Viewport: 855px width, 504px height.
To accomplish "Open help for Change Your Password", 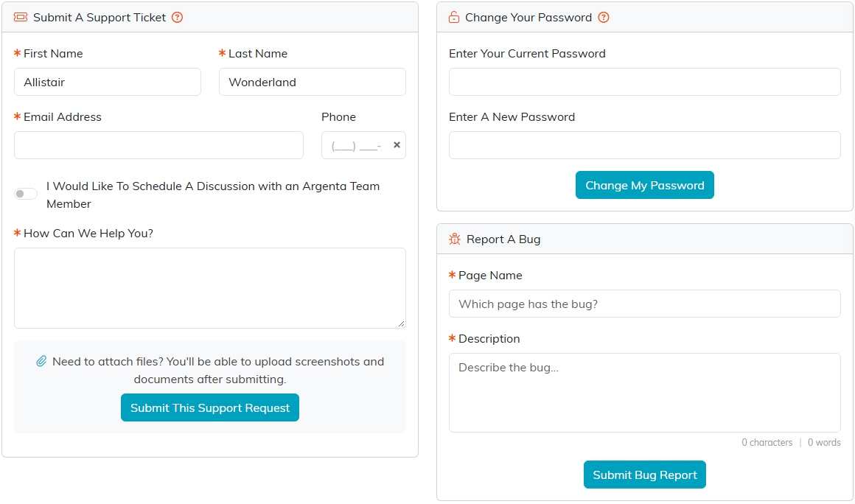I will (x=604, y=18).
